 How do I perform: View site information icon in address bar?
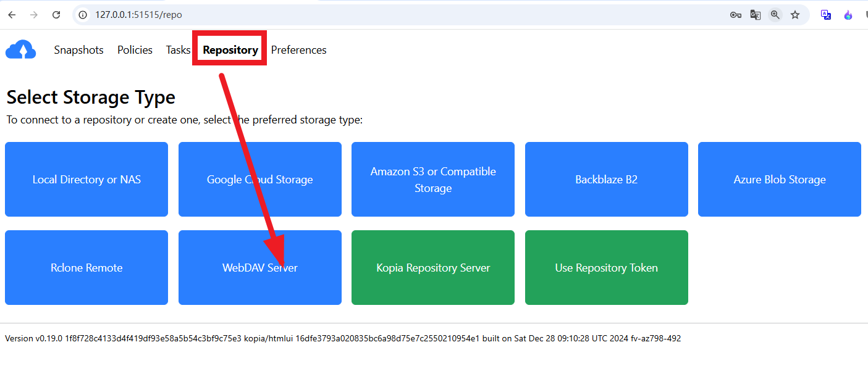click(x=83, y=15)
